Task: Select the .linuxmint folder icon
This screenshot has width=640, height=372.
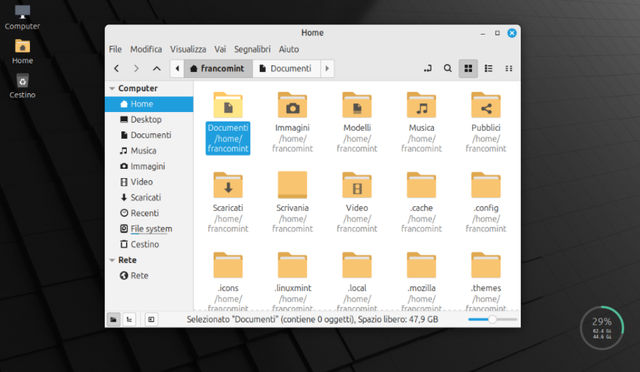Action: coord(292,265)
